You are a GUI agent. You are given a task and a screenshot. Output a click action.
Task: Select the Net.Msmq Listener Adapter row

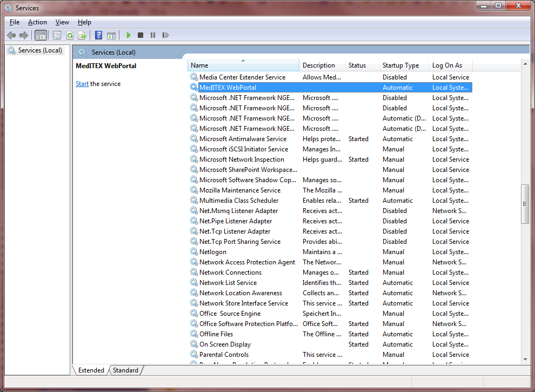click(330, 211)
